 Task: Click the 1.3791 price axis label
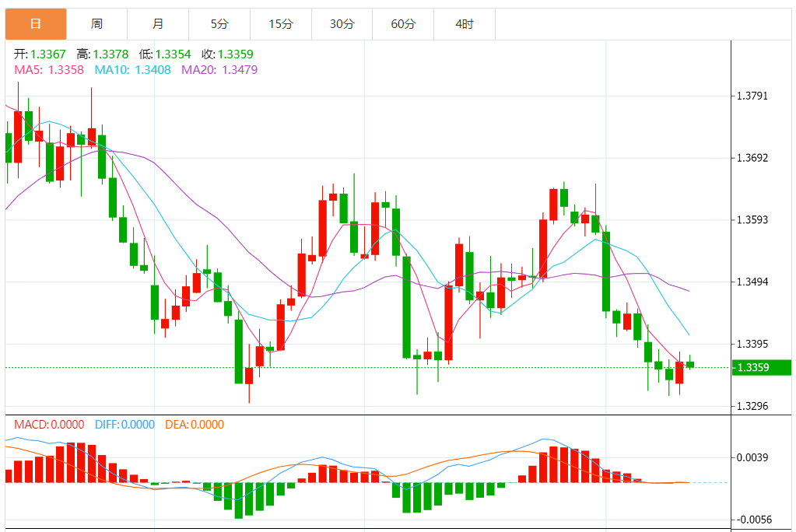752,96
